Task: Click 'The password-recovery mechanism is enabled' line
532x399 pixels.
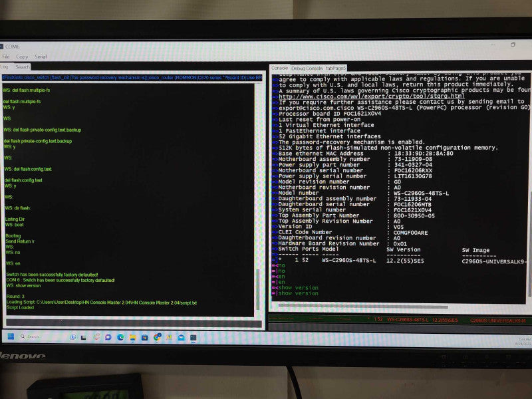Action: (352, 142)
